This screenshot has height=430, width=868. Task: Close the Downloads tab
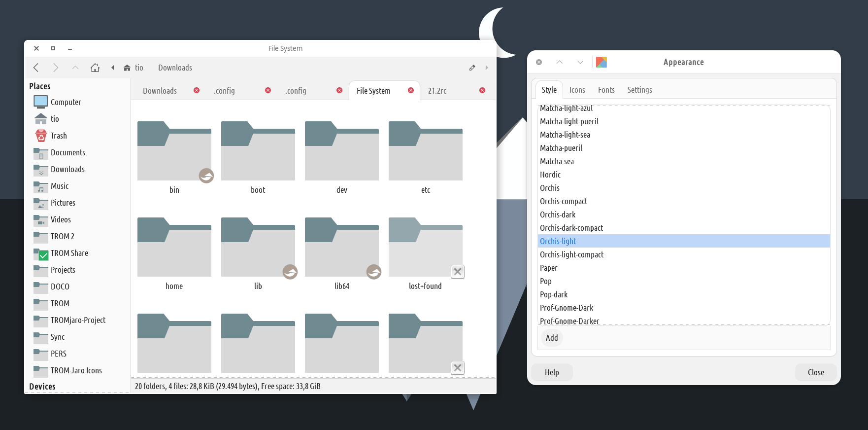point(197,90)
